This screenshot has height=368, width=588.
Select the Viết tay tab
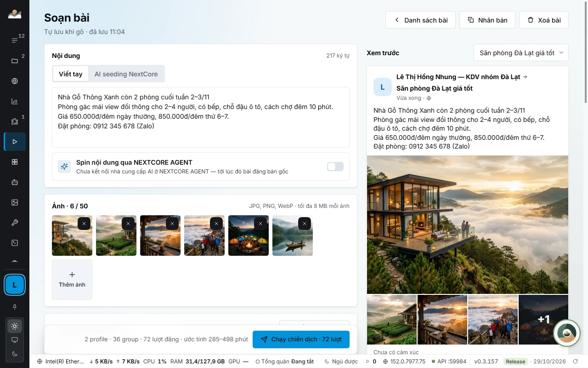coord(71,74)
